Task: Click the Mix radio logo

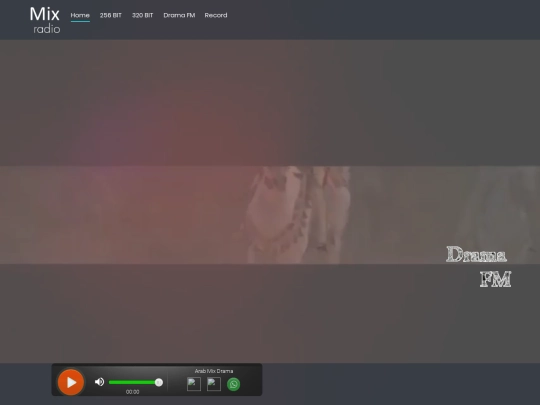Action: 45,20
